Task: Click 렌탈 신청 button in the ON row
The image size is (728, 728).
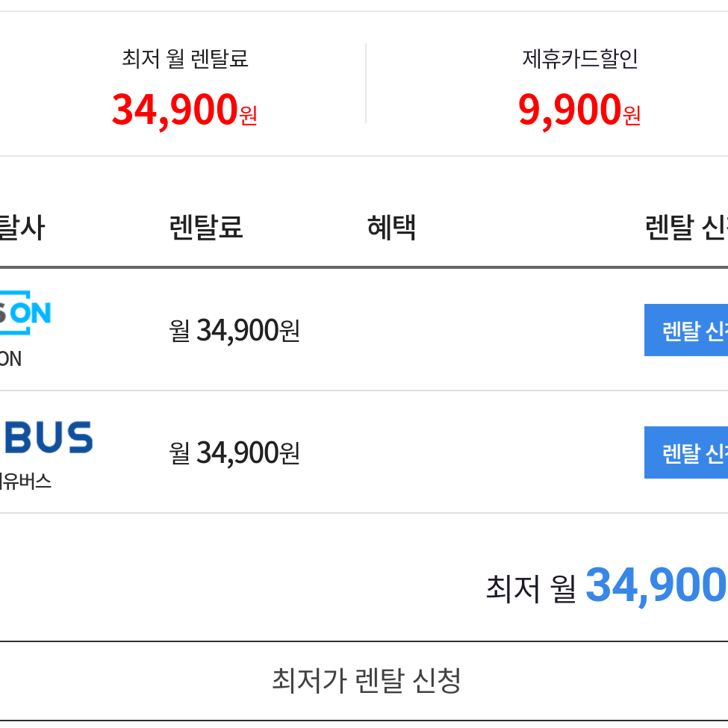Action: pyautogui.click(x=686, y=330)
